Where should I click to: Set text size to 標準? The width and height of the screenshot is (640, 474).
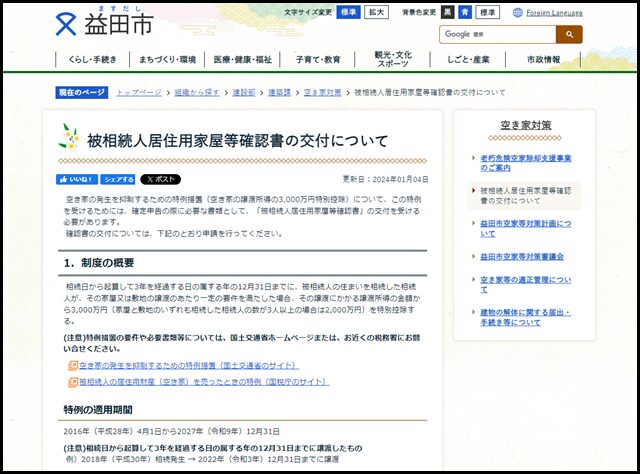click(x=348, y=12)
